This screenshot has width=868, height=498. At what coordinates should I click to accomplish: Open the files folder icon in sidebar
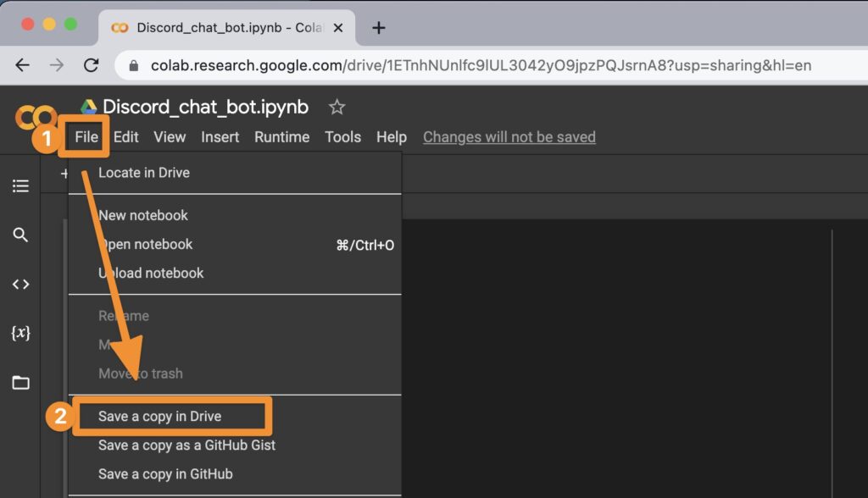[20, 382]
